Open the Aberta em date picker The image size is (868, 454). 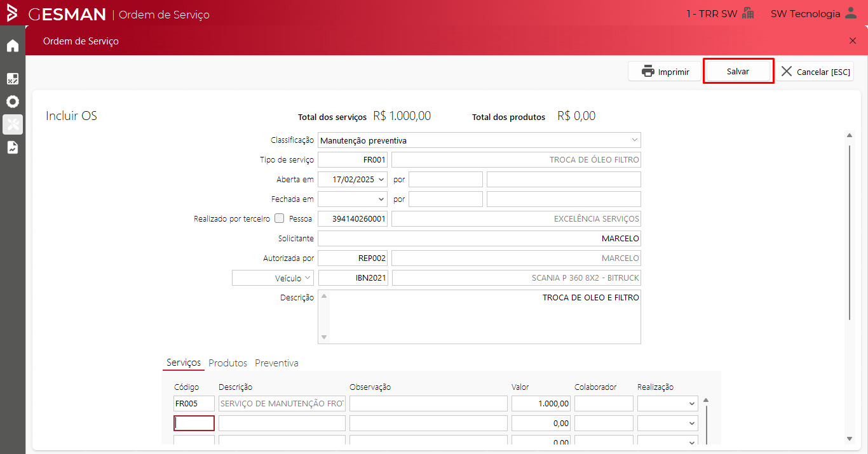381,180
